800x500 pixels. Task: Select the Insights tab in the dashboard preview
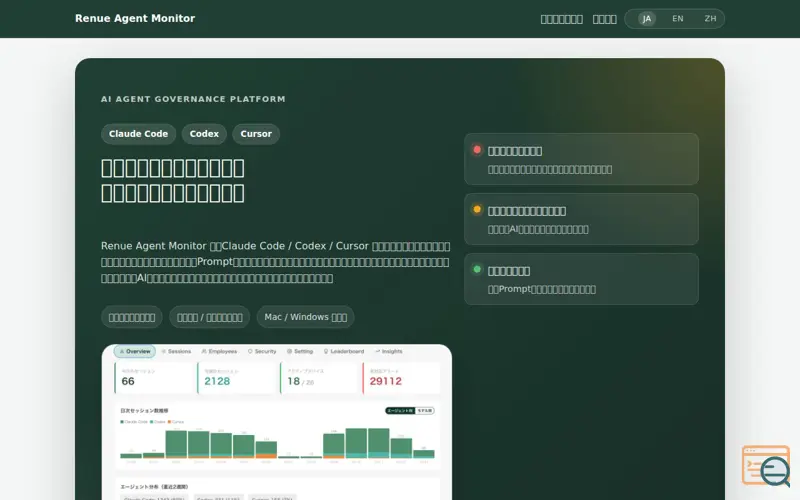pyautogui.click(x=389, y=352)
